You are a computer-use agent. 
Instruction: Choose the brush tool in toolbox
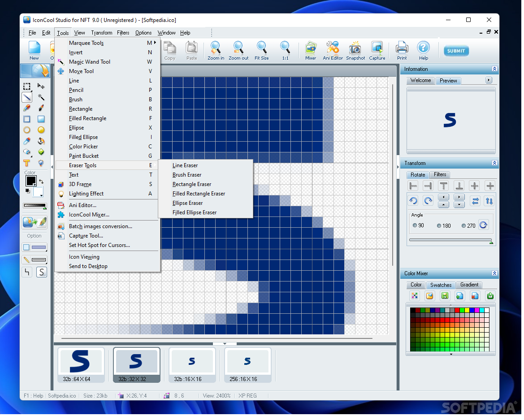tap(41, 108)
